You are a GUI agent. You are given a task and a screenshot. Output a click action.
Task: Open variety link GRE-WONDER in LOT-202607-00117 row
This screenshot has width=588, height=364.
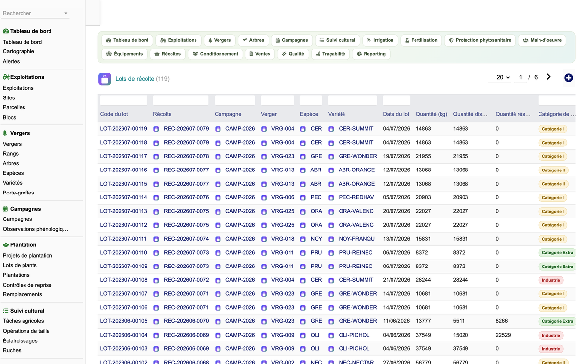pos(358,156)
